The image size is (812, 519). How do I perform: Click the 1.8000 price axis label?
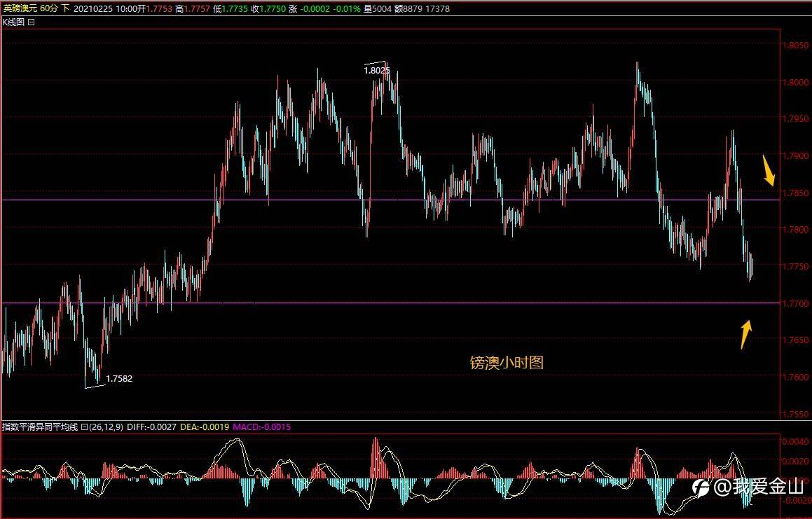(795, 82)
